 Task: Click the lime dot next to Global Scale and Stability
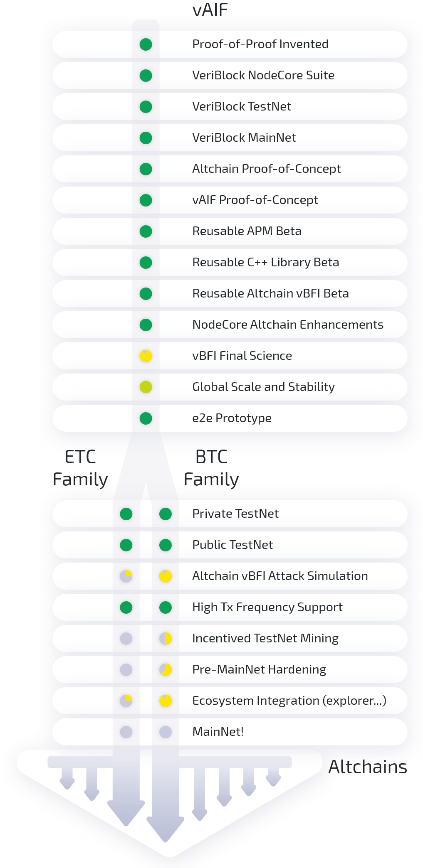[146, 387]
